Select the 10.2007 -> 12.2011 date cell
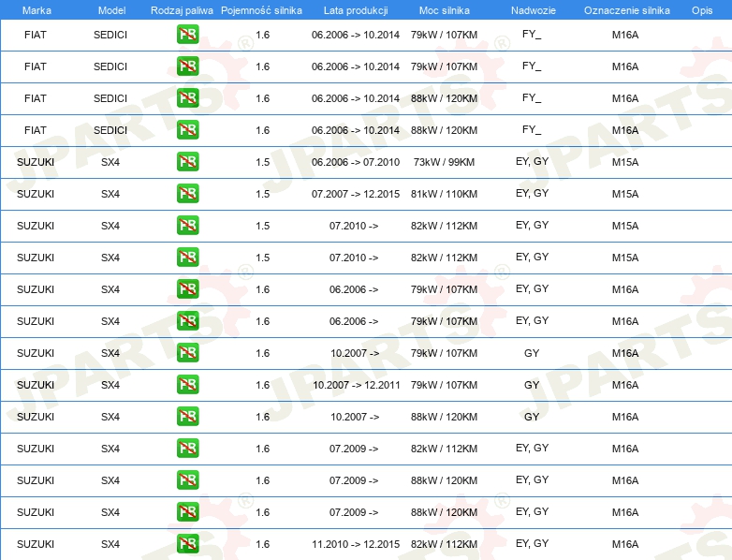The width and height of the screenshot is (732, 560). pyautogui.click(x=357, y=385)
